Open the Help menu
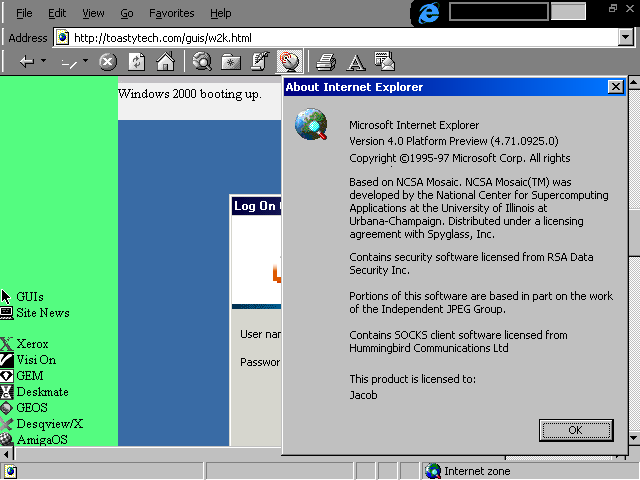 pyautogui.click(x=221, y=13)
